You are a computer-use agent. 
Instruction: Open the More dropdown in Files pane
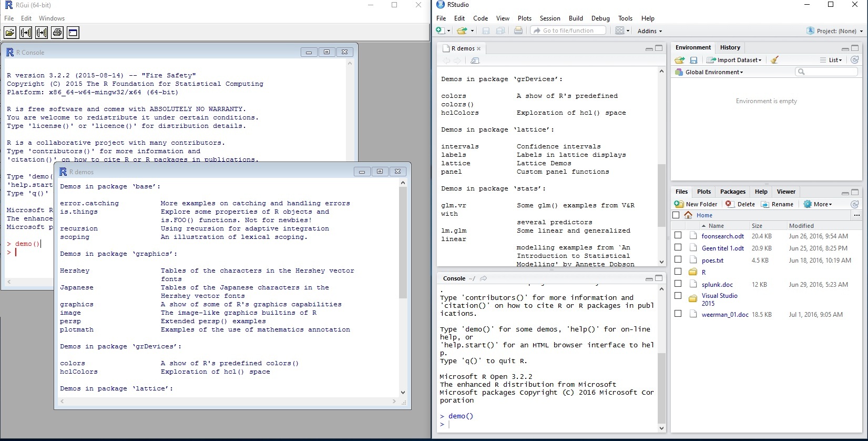[x=818, y=204]
